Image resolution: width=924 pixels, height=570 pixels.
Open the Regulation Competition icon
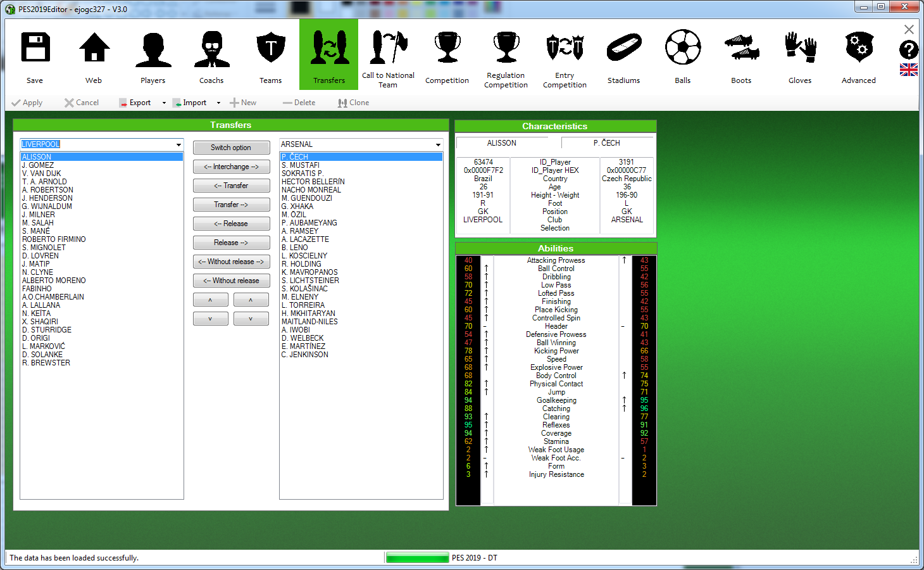pyautogui.click(x=506, y=48)
